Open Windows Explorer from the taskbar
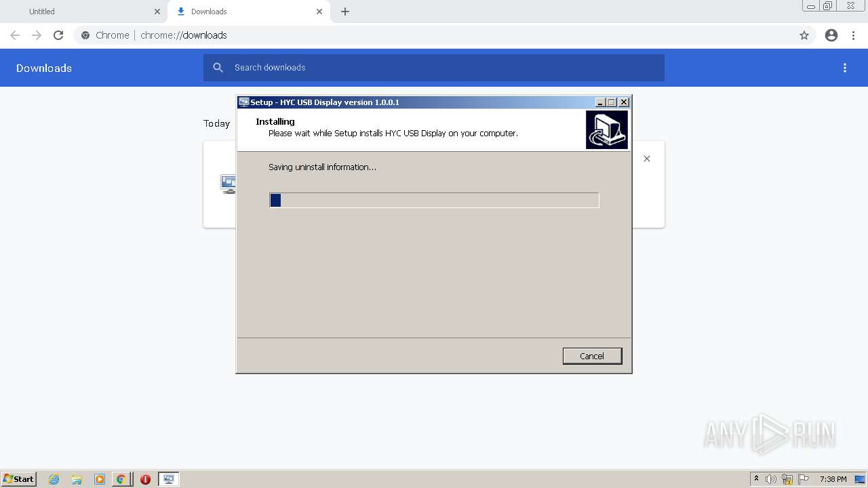Screen dimensions: 868x488 [77, 479]
